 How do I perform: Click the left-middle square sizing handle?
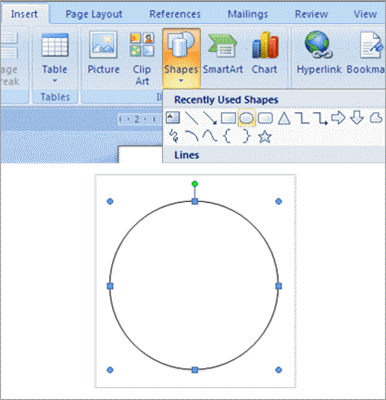(x=110, y=286)
